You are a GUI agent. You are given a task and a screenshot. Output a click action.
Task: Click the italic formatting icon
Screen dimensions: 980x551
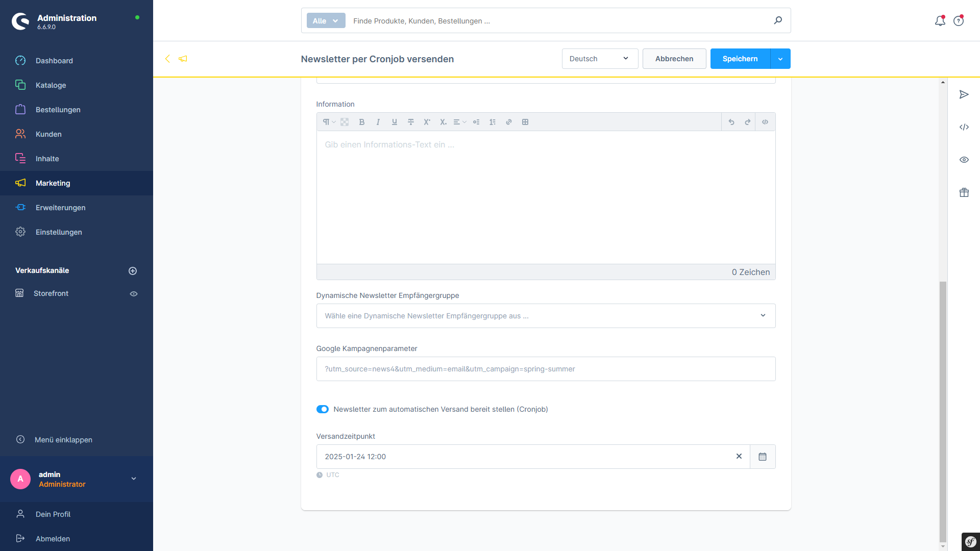378,122
